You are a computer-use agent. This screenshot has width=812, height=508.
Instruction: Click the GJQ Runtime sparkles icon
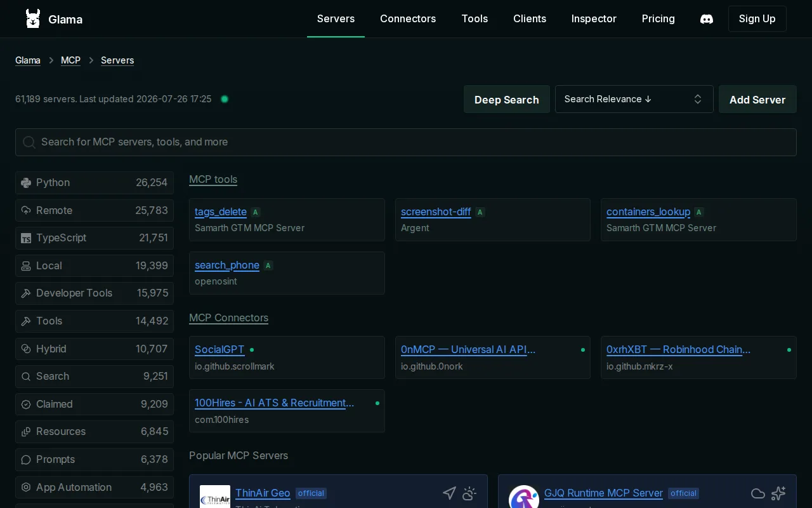(x=778, y=493)
